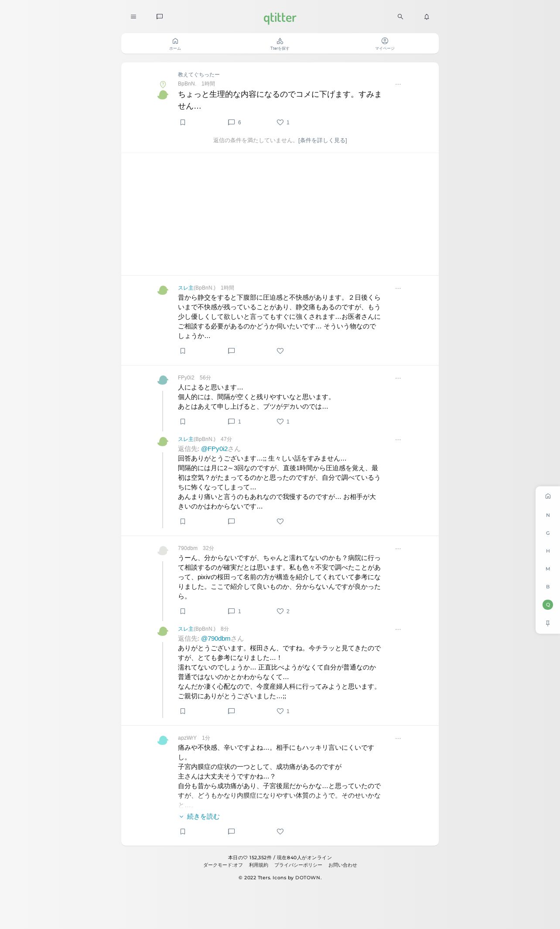Image resolution: width=560 pixels, height=929 pixels.
Task: Bookmark the 8分 reply about 桜田さん
Action: click(x=183, y=711)
